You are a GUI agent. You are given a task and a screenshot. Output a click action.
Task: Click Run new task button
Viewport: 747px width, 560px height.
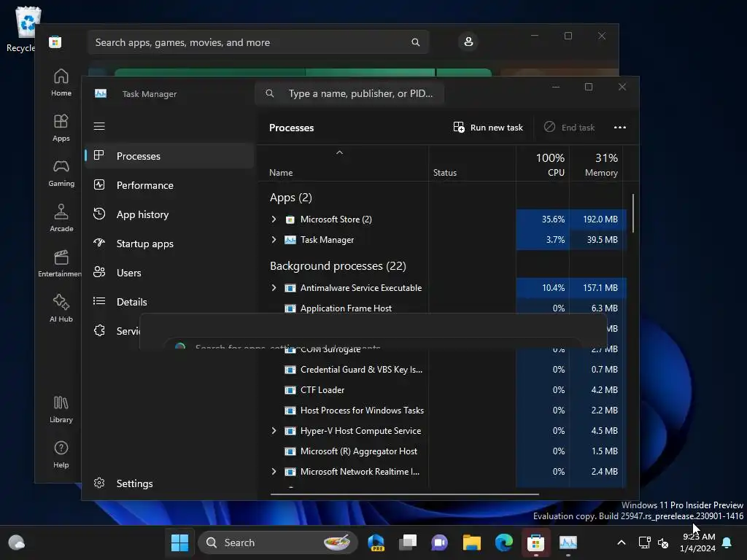488,127
